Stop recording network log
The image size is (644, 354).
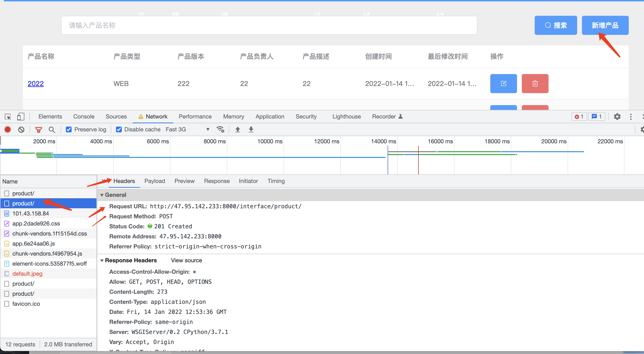pyautogui.click(x=8, y=129)
